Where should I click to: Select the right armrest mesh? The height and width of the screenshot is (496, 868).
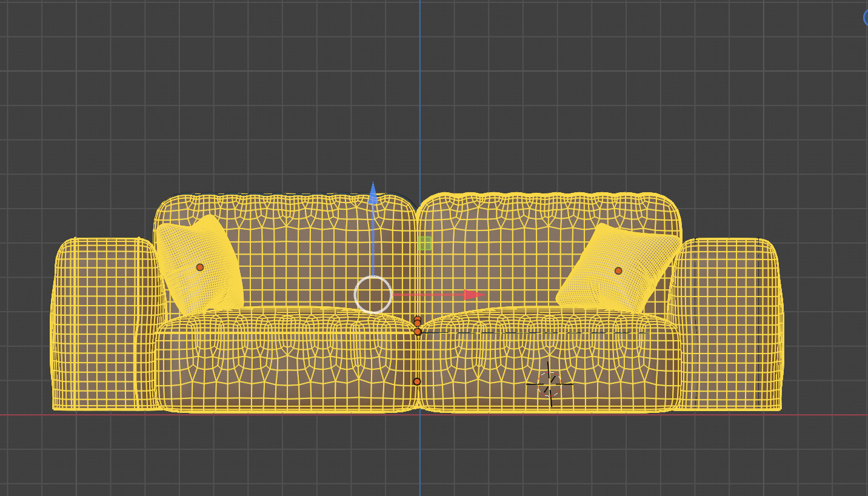click(x=730, y=324)
